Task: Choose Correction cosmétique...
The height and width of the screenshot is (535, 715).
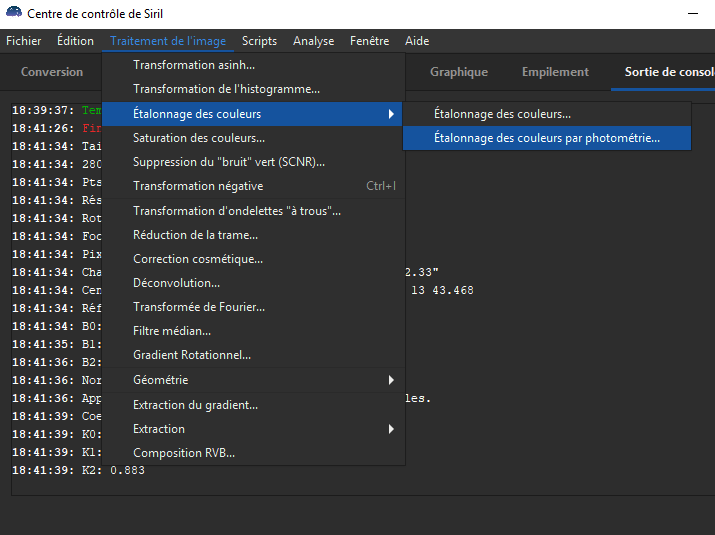Action: (254, 259)
